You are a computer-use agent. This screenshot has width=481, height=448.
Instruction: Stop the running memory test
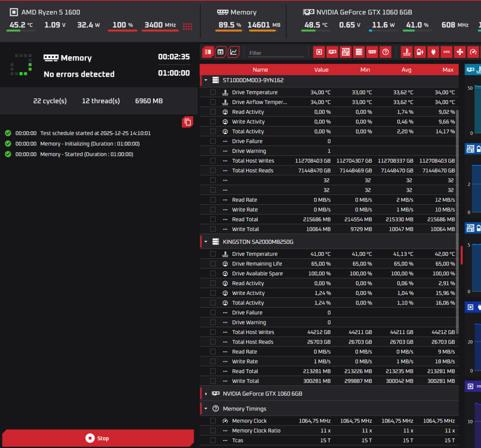(x=98, y=438)
